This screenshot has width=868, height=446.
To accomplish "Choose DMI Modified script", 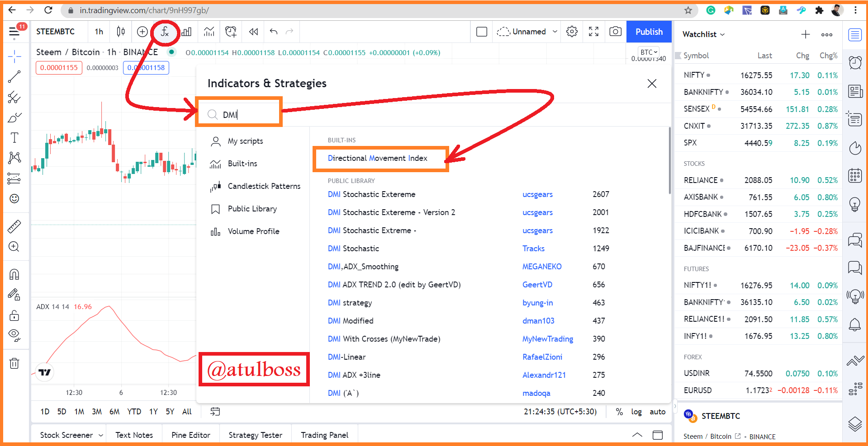I will click(x=351, y=321).
